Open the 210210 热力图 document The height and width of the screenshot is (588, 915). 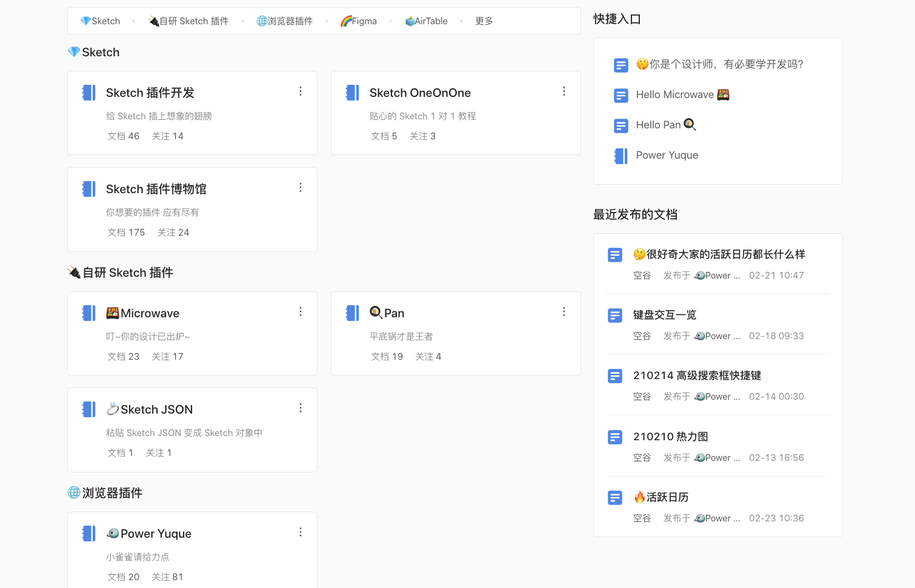pyautogui.click(x=671, y=437)
